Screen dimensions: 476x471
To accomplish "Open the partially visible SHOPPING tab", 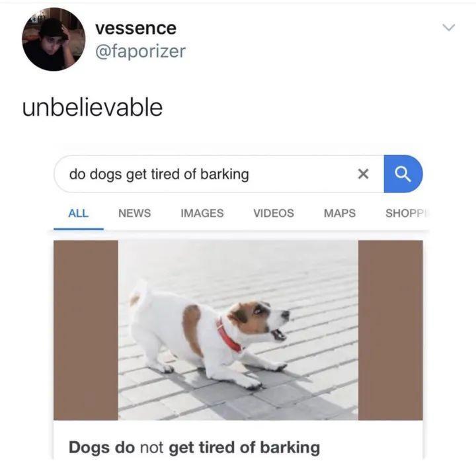I will point(407,213).
